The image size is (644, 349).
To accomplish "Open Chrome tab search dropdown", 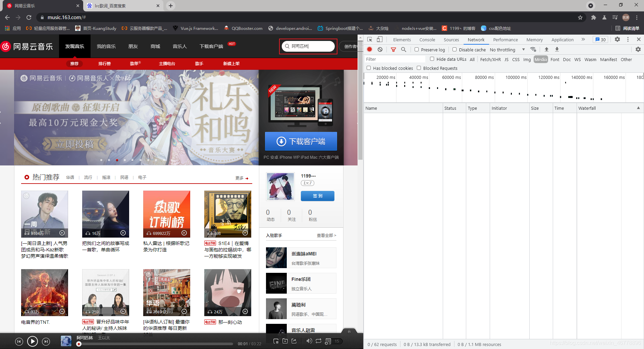I will 591,5.
